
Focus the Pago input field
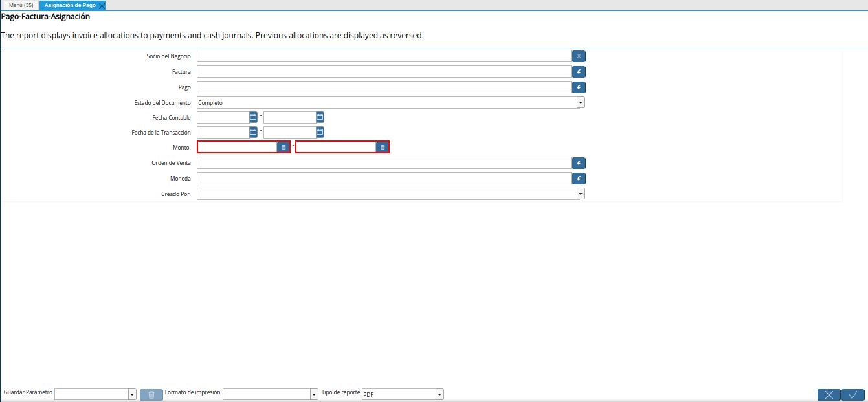click(384, 87)
